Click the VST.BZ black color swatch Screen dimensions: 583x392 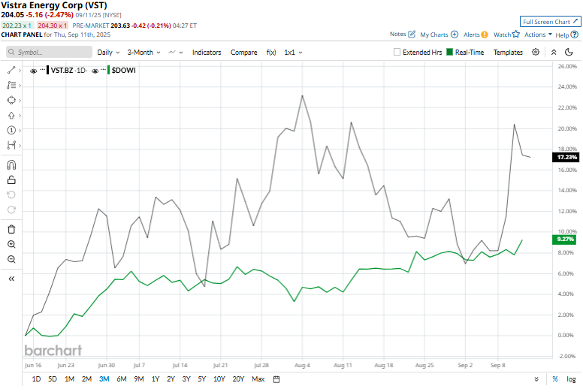[47, 71]
